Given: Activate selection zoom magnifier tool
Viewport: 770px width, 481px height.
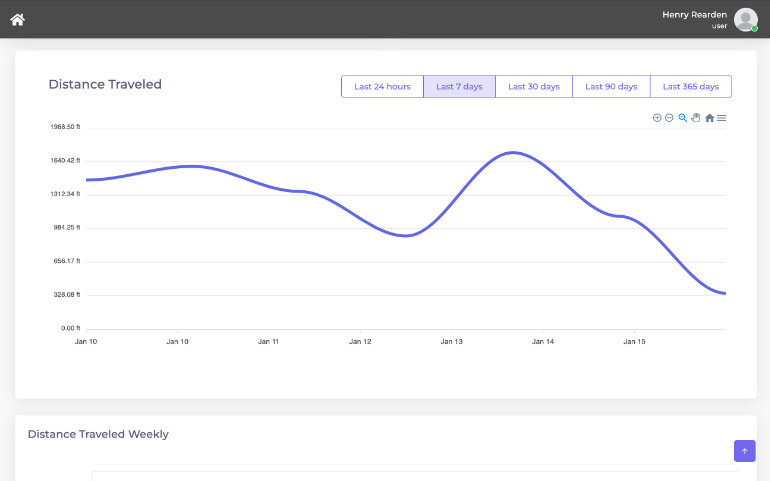Looking at the screenshot, I should point(683,118).
